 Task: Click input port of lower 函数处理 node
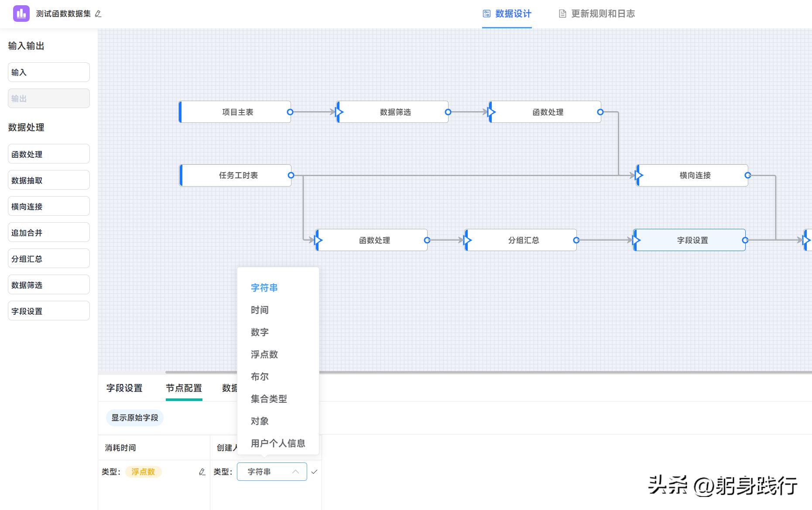318,240
